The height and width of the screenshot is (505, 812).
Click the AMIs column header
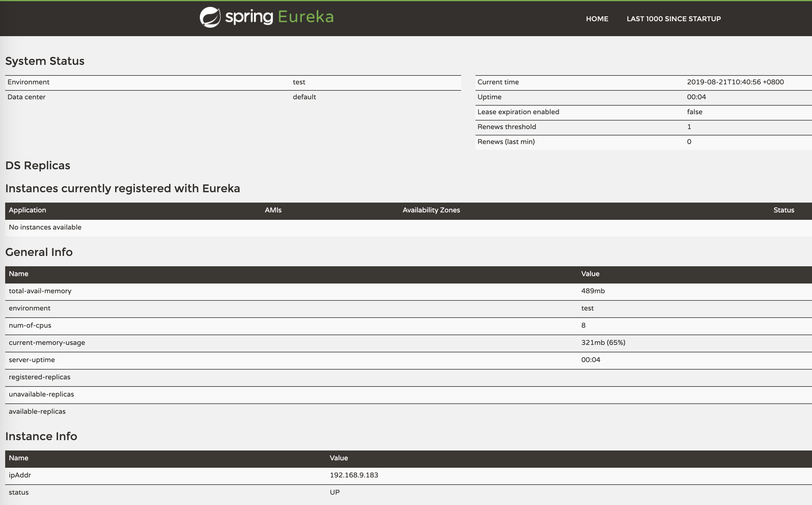click(x=273, y=210)
